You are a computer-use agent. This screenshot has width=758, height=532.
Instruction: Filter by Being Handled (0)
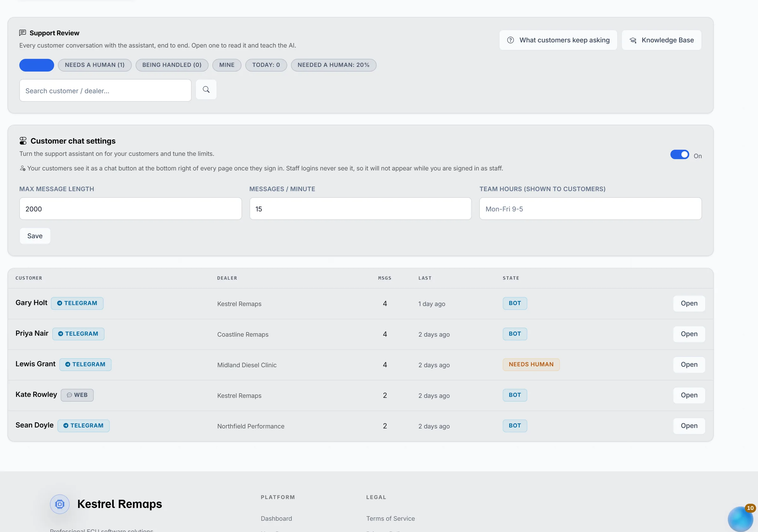[x=172, y=65]
